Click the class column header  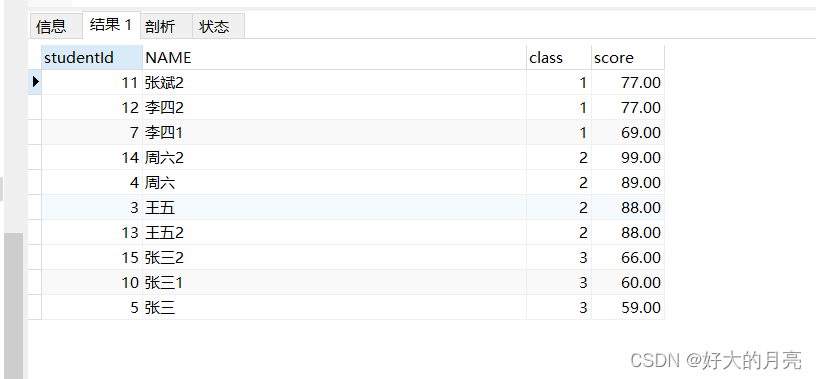(x=559, y=57)
